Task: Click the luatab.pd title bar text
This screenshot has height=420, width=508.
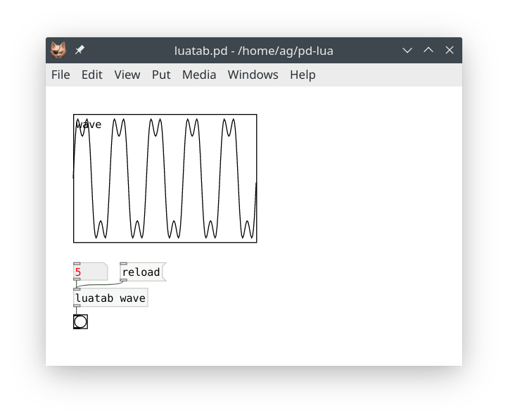Action: pyautogui.click(x=253, y=51)
